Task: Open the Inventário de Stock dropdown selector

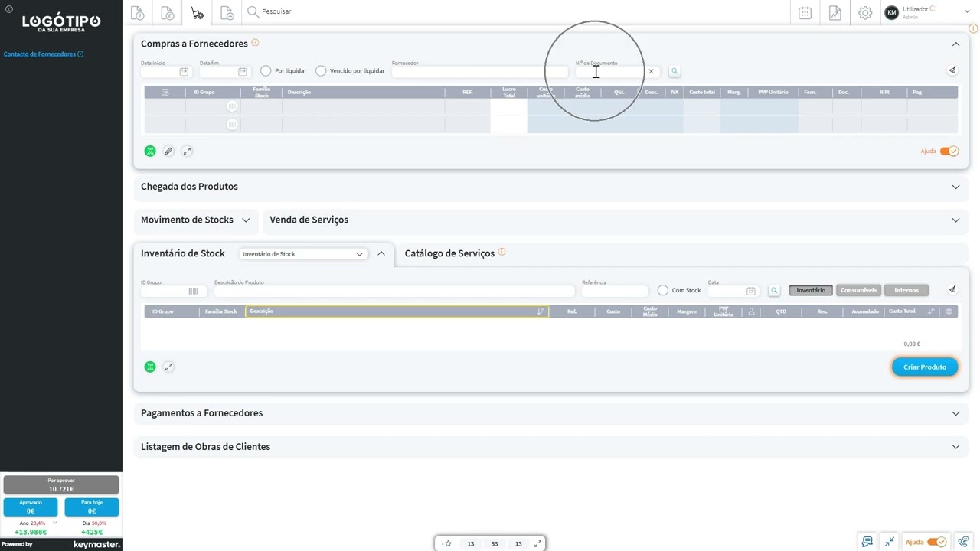Action: click(x=302, y=254)
